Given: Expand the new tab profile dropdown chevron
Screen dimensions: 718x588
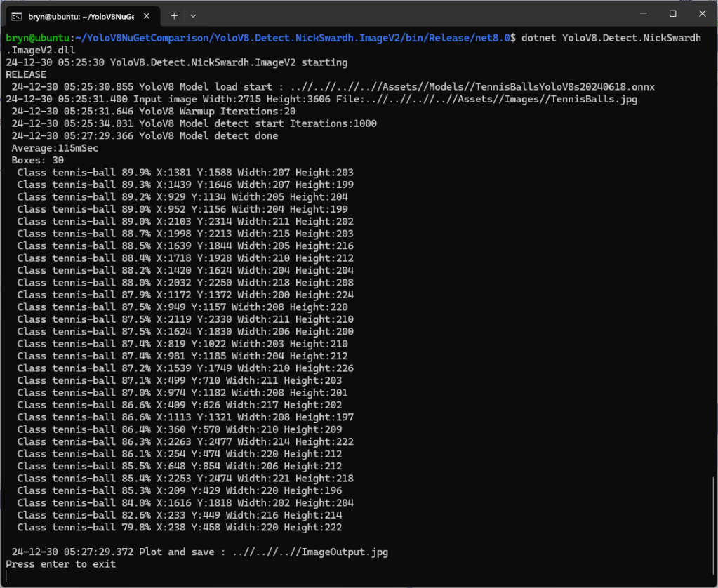Looking at the screenshot, I should (x=194, y=15).
